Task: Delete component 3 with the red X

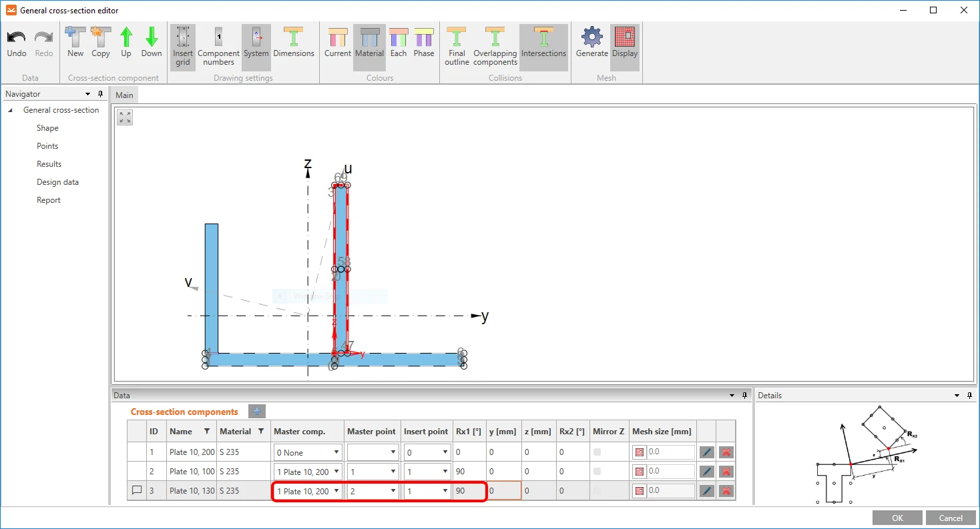Action: click(726, 491)
